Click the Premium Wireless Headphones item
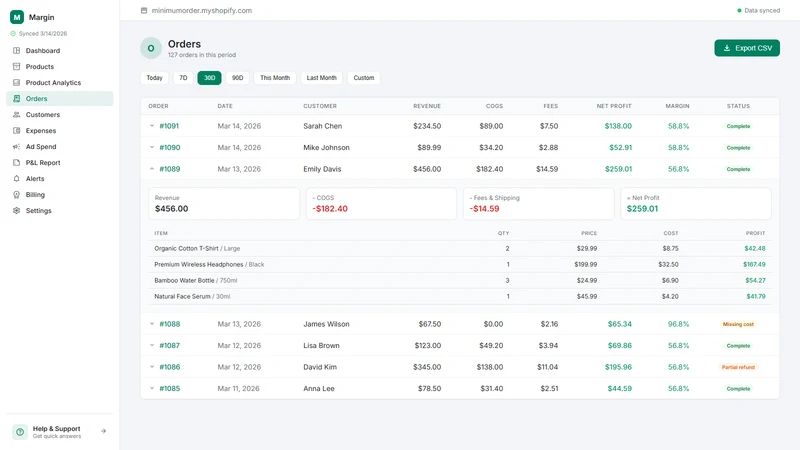800x450 pixels. (209, 264)
